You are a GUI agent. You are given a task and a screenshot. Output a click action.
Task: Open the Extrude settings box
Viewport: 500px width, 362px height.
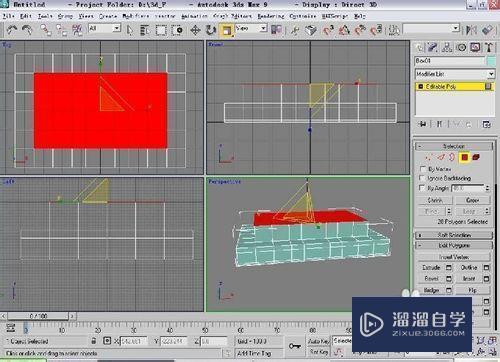[x=449, y=267]
